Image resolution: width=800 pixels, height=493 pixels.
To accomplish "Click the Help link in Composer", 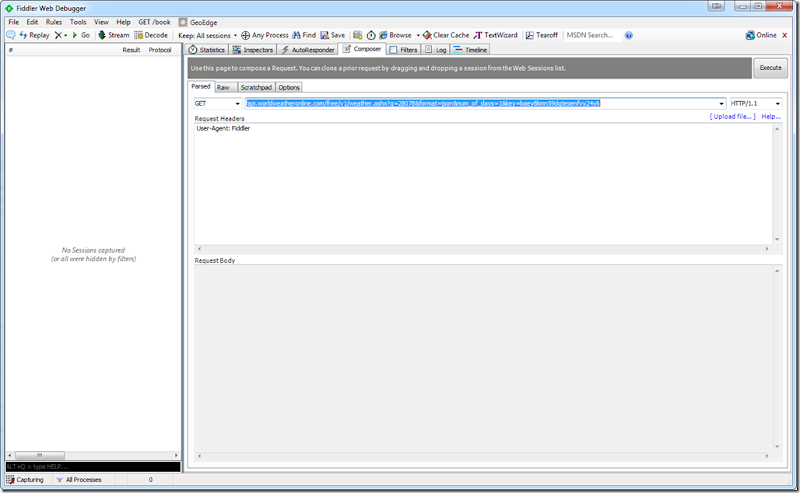I will pos(770,116).
